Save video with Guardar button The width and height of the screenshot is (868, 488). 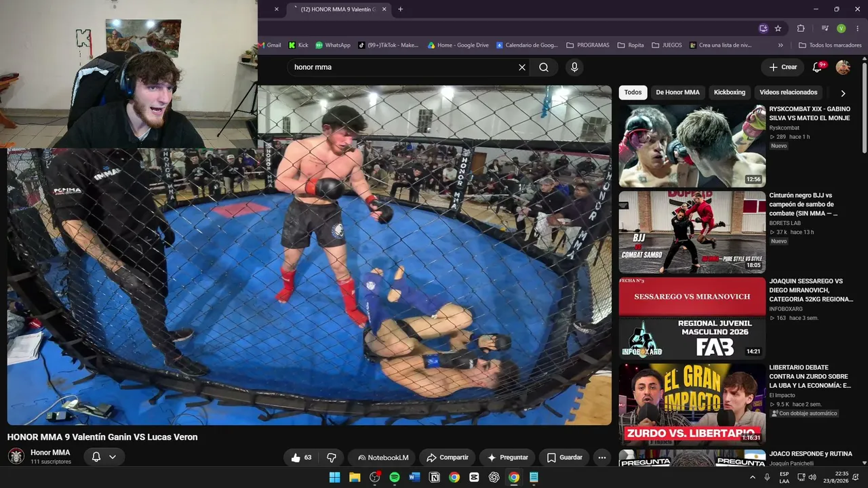(x=564, y=457)
